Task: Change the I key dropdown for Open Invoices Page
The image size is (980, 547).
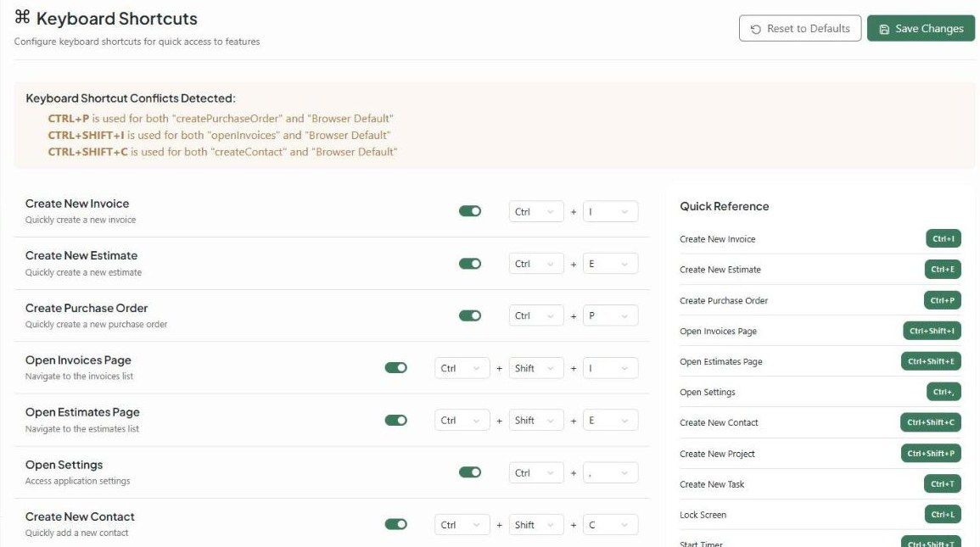Action: pos(611,368)
